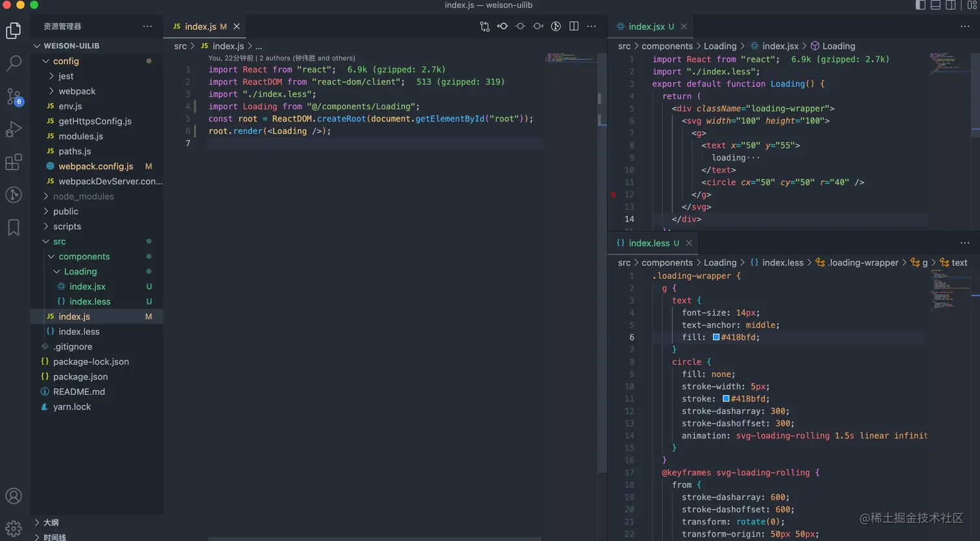
Task: Toggle the bottom panel visibility
Action: point(935,5)
